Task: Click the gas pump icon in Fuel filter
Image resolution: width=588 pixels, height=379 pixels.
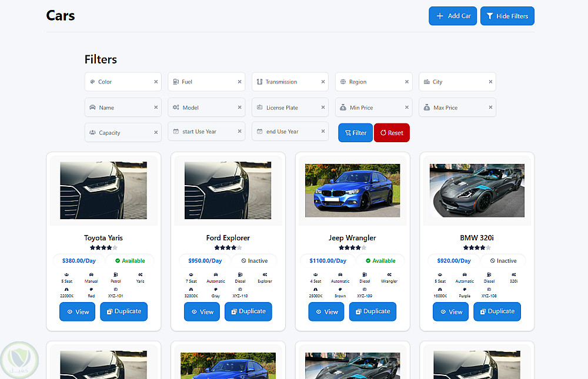Action: [x=176, y=82]
